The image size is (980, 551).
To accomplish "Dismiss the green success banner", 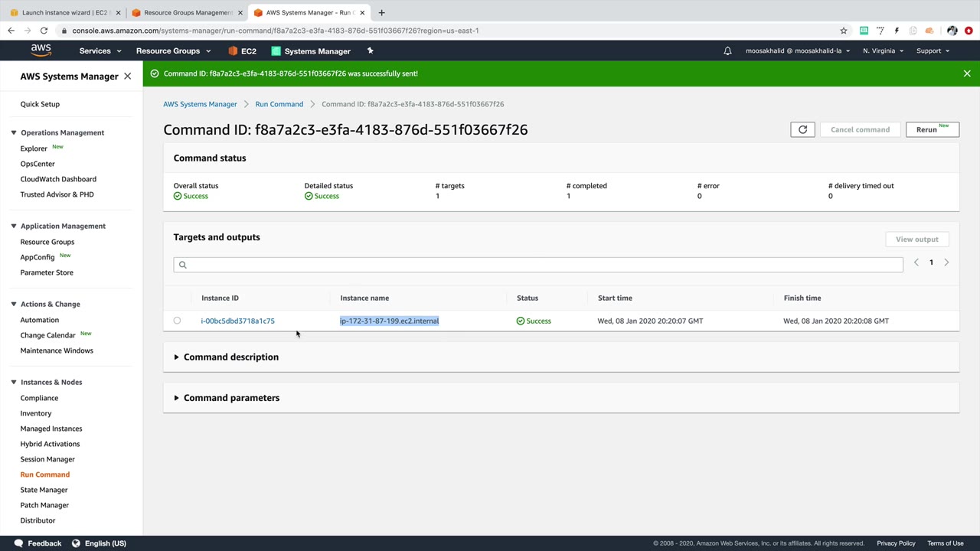I will point(967,73).
